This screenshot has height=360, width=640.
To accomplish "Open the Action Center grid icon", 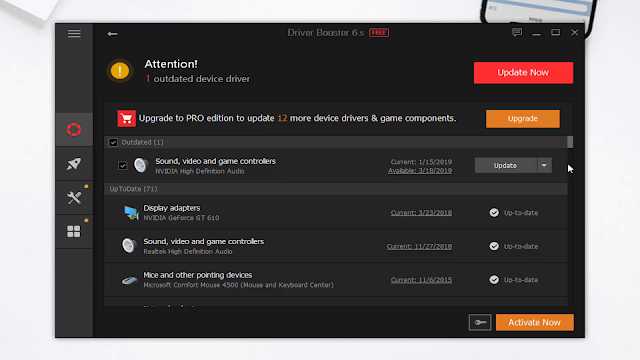I will (74, 231).
